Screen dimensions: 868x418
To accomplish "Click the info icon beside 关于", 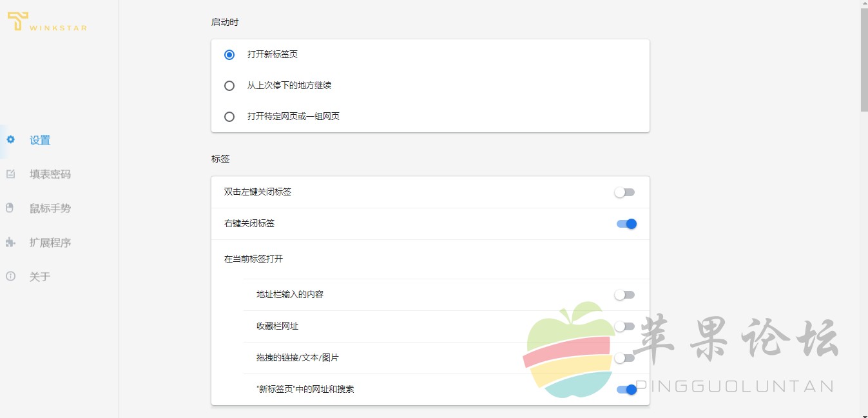I will coord(10,276).
